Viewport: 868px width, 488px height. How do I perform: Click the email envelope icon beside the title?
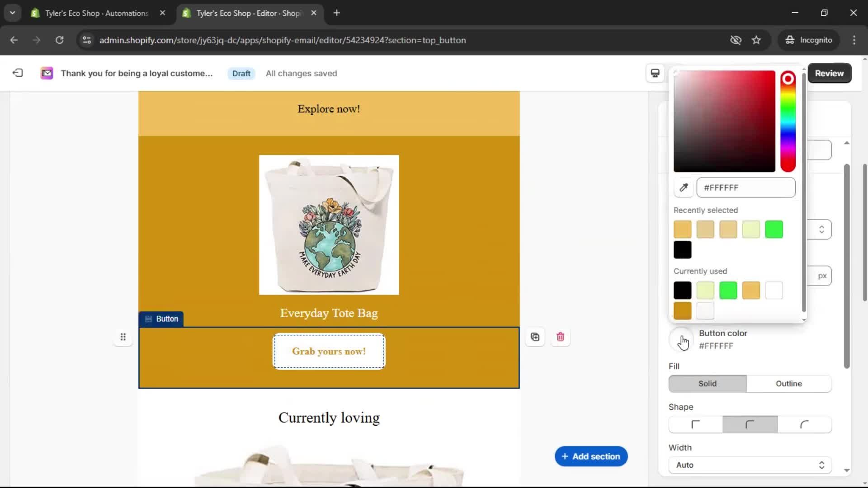pyautogui.click(x=47, y=73)
